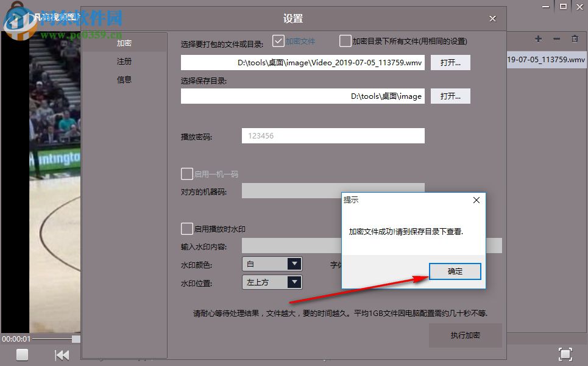Uncheck the 加密文件 checkbox
The image size is (588, 366).
[278, 41]
